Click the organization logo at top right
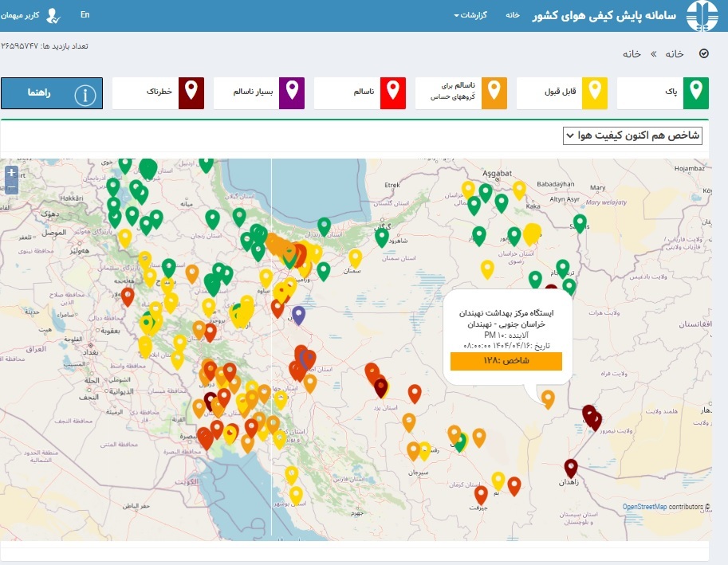This screenshot has width=728, height=565. 702,16
